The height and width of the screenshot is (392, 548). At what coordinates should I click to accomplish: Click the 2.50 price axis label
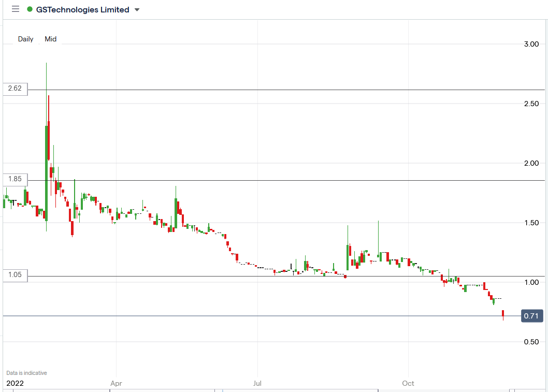click(531, 104)
